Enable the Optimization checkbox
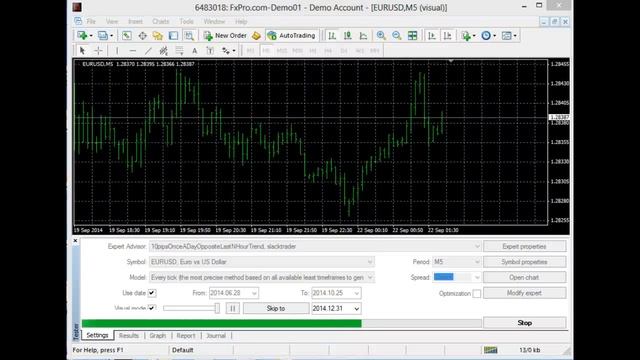Viewport: 640px width, 360px height. click(476, 293)
